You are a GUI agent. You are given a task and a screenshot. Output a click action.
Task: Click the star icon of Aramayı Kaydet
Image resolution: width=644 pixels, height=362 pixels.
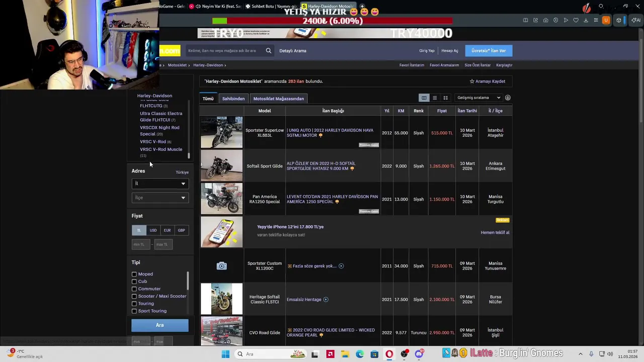(472, 81)
